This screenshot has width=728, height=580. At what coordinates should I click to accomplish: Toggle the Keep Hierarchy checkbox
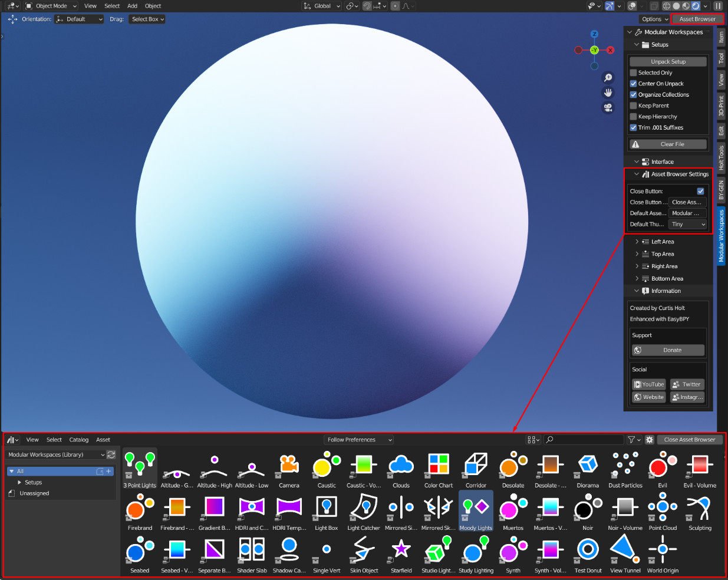pyautogui.click(x=633, y=117)
